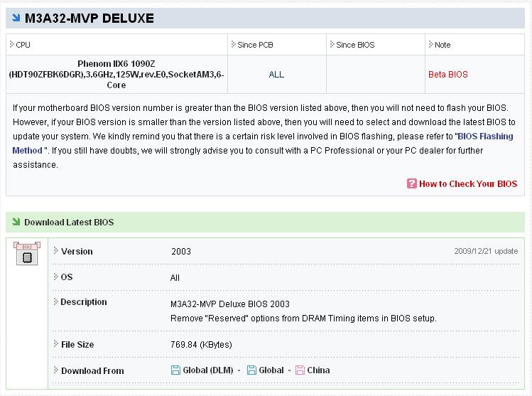Viewport: 532px width, 396px height.
Task: Click the OS row label
Action: click(67, 277)
